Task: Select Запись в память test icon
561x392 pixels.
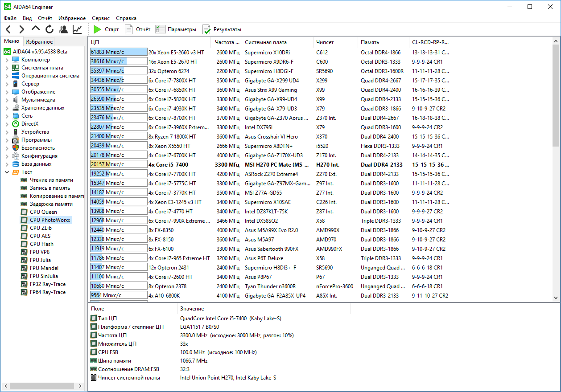Action: pos(24,188)
